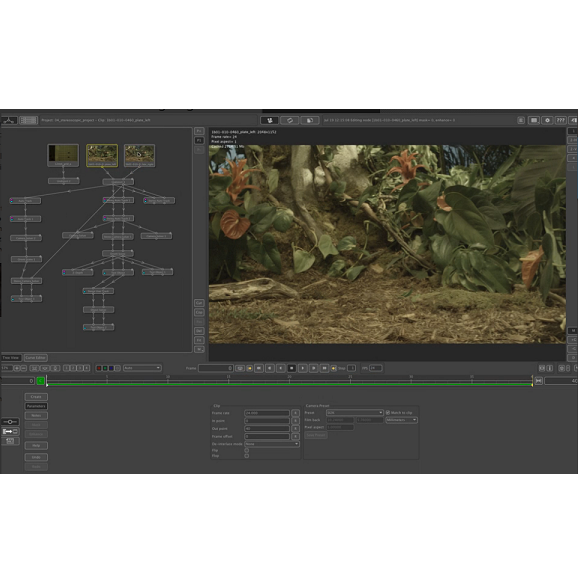Open the camera Preset dropdown

355,412
